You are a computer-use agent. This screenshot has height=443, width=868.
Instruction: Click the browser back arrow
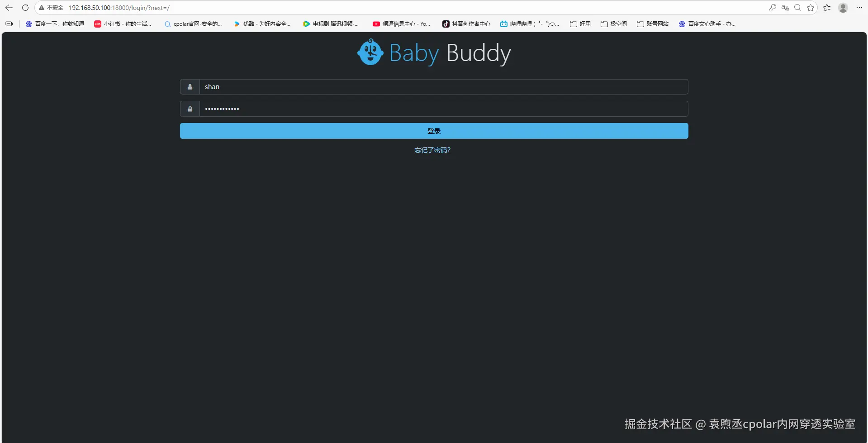(x=9, y=8)
